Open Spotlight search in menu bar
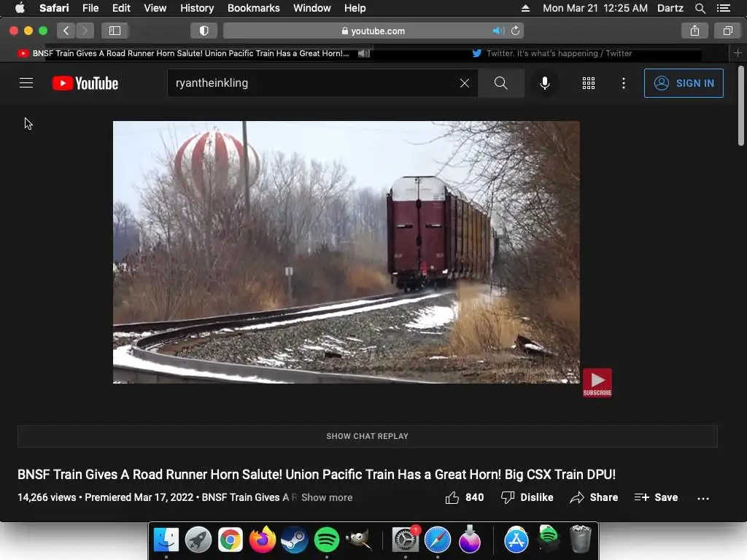This screenshot has width=747, height=560. 700,8
